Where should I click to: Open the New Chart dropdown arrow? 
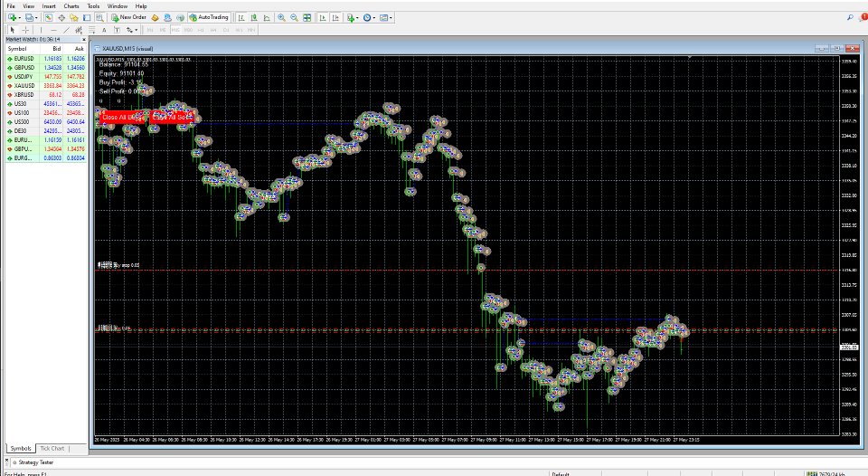19,18
